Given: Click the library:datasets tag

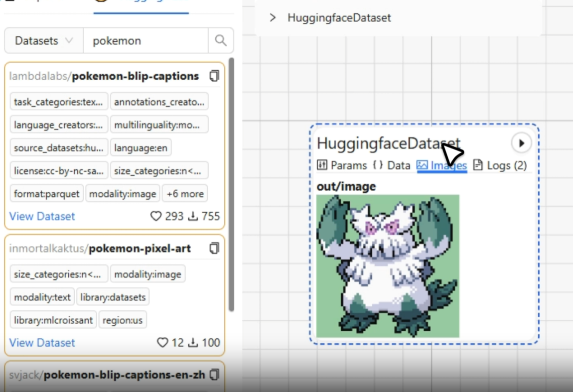Looking at the screenshot, I should click(113, 297).
